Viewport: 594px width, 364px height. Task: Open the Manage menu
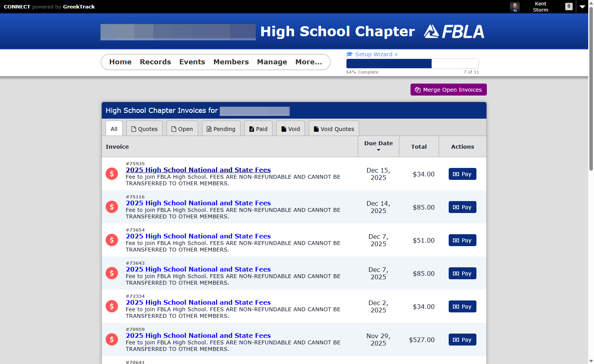point(272,62)
